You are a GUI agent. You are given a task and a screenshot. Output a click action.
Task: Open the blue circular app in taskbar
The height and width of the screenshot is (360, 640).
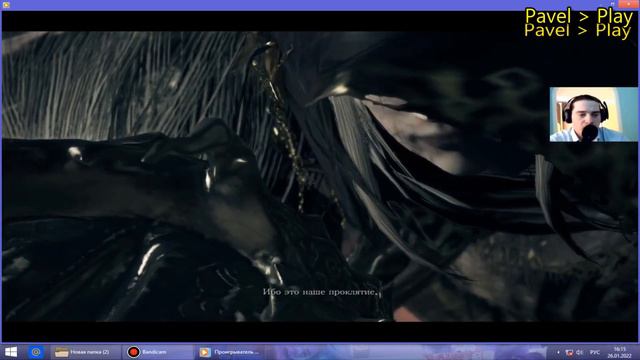pos(36,352)
